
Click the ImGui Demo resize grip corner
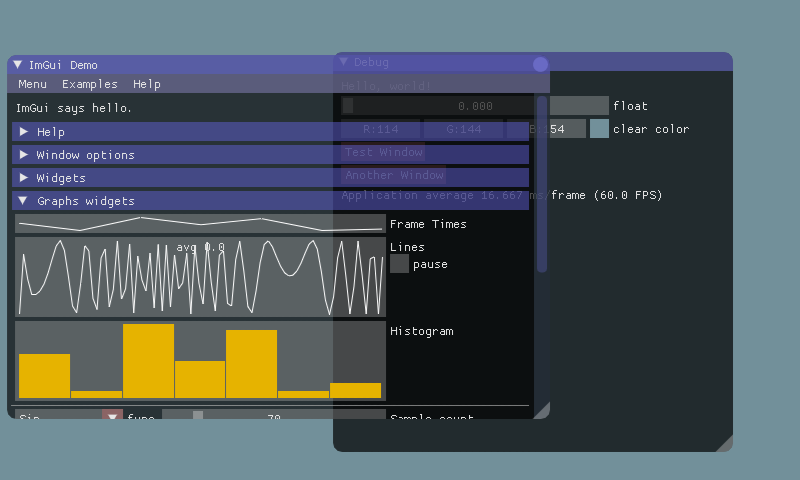tap(543, 412)
